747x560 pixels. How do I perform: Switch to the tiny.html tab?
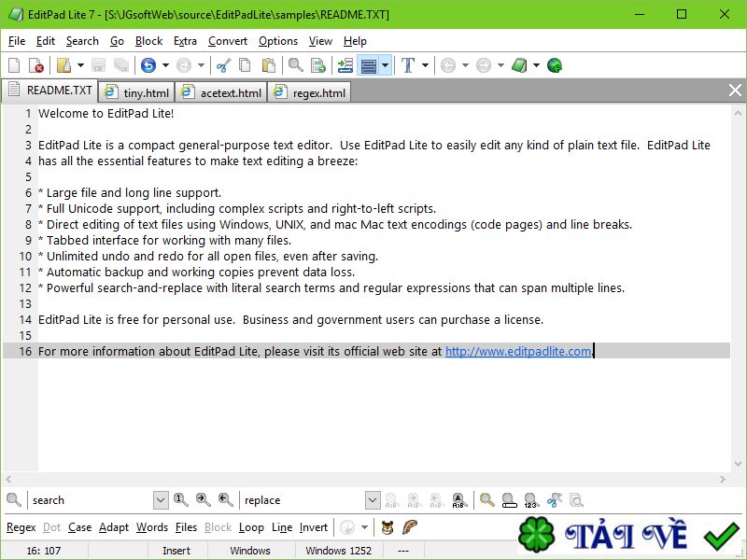(136, 92)
